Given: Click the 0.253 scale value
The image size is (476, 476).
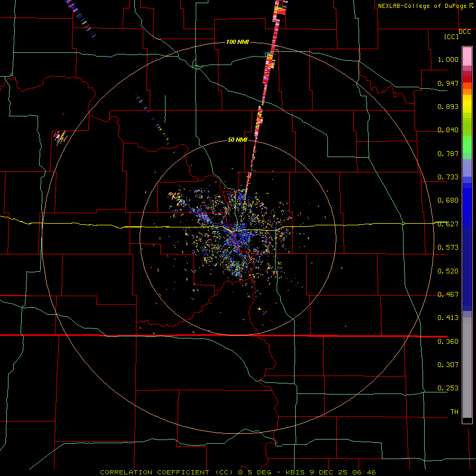Looking at the screenshot, I should pos(448,388).
